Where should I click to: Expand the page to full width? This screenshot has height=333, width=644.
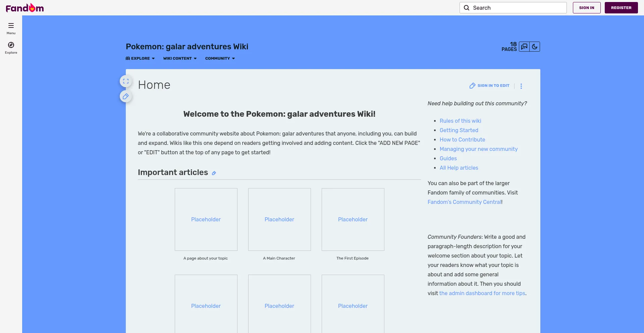tap(126, 81)
